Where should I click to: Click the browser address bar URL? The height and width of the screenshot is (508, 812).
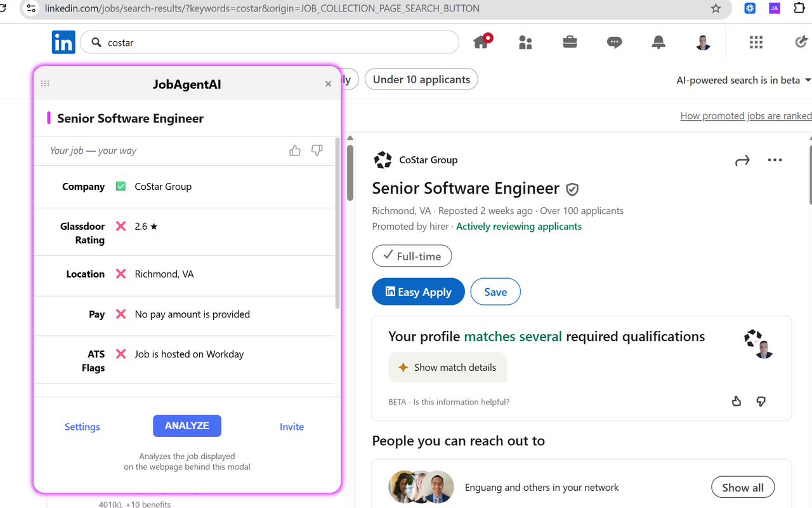262,9
